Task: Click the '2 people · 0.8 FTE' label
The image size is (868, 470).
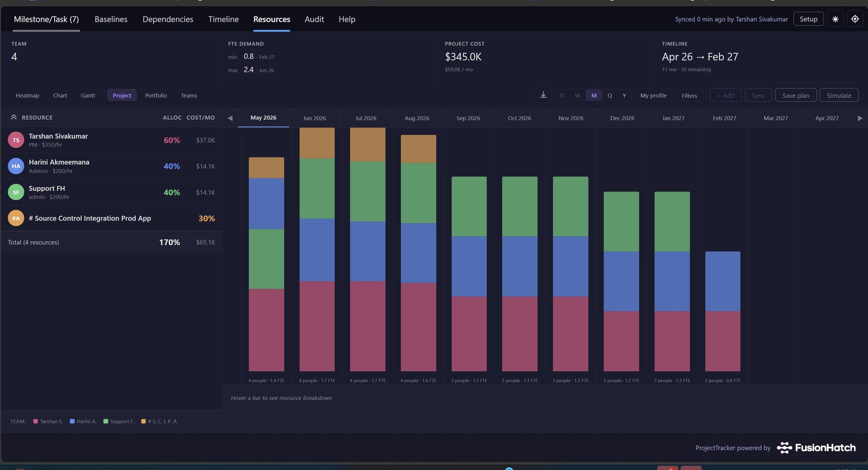Action: 723,381
